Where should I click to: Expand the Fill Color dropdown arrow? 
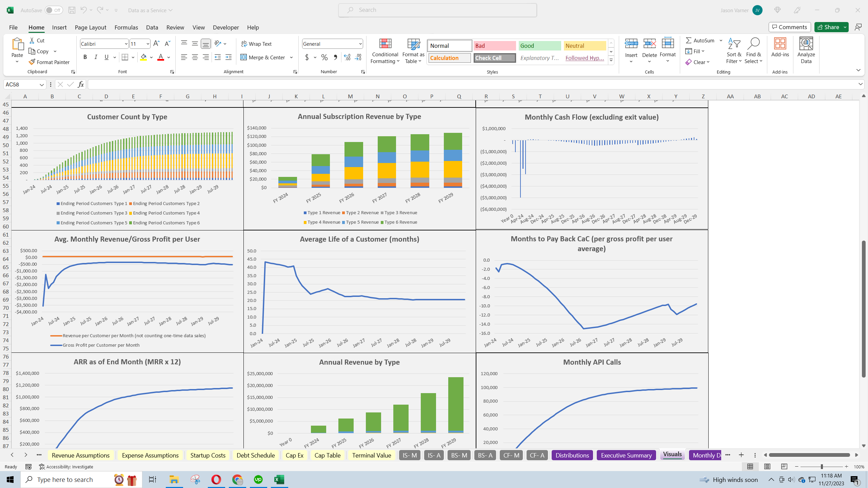(152, 57)
